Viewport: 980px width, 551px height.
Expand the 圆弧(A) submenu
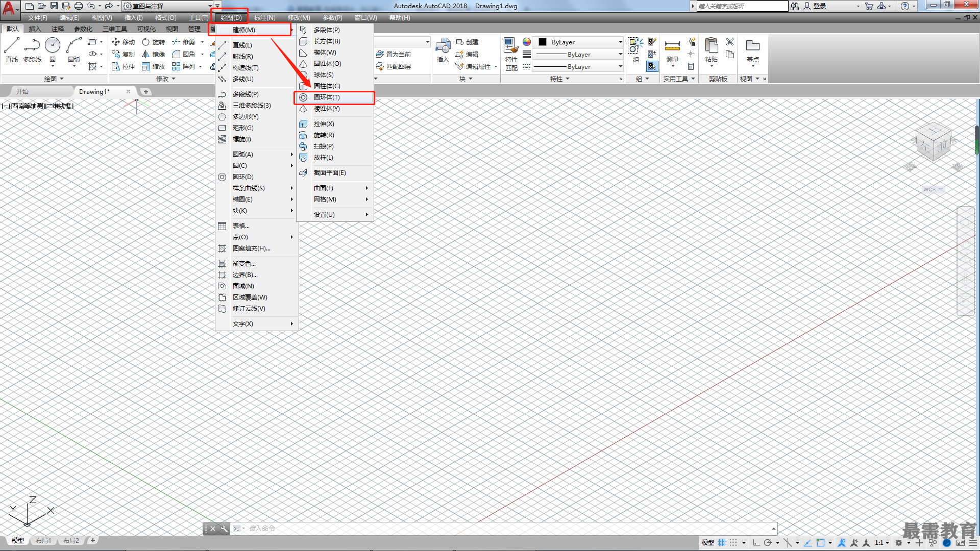(x=257, y=154)
